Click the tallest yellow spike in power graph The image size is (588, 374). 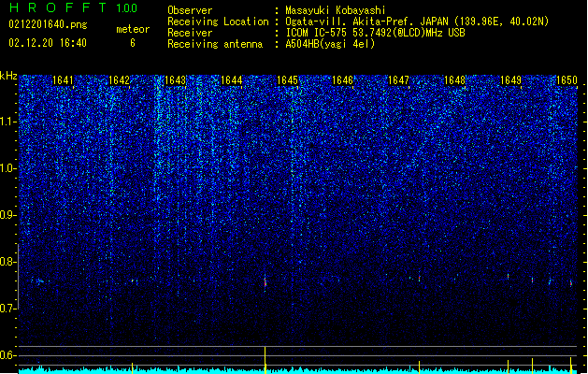[265, 360]
